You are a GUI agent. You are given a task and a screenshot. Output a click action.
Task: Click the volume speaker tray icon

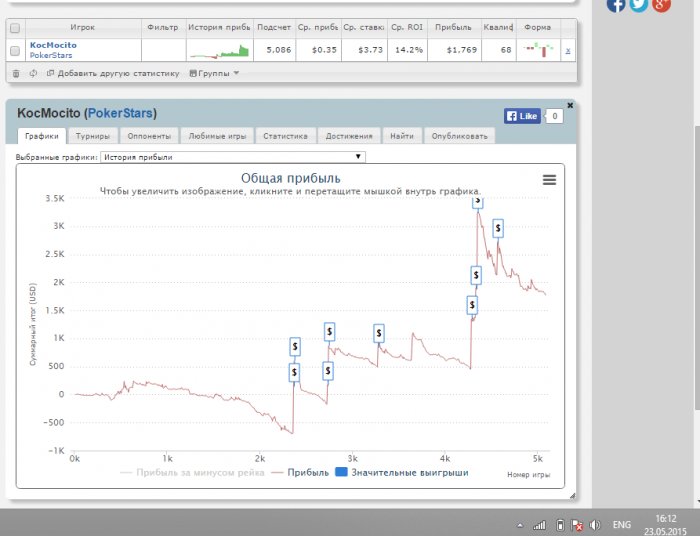tap(595, 525)
